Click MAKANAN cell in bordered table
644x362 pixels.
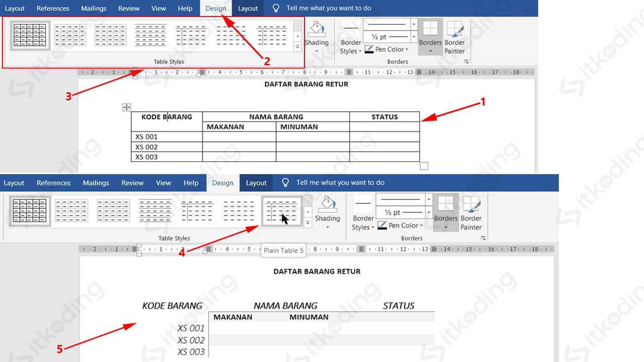[x=239, y=127]
